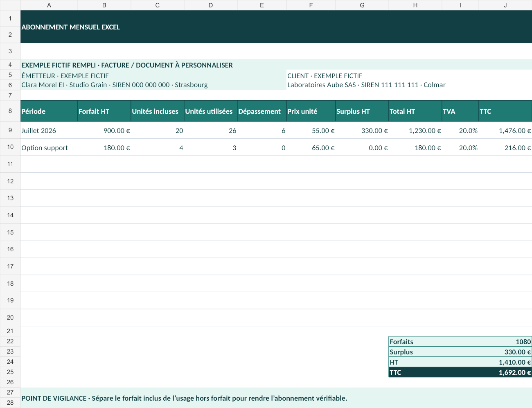Select the Laboratoires Aube SAS client cell
Viewport: 532px width, 408px height.
pos(409,85)
